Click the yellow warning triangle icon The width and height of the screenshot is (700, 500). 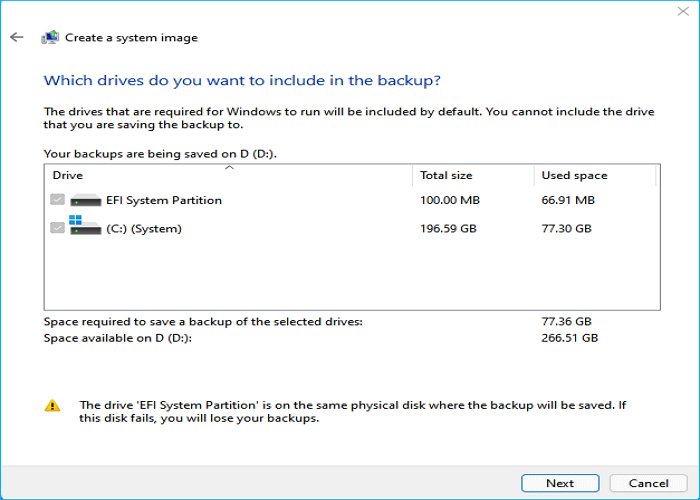[52, 405]
